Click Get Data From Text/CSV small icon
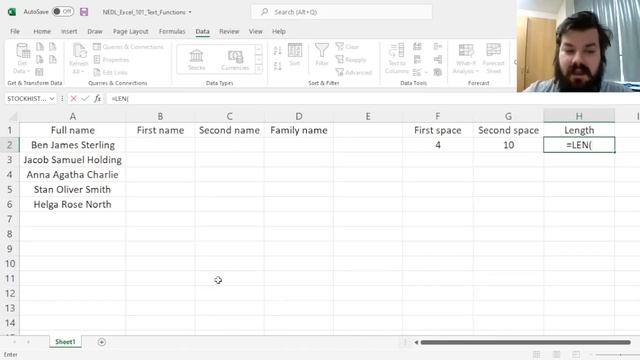This screenshot has width=640, height=360. coord(40,47)
